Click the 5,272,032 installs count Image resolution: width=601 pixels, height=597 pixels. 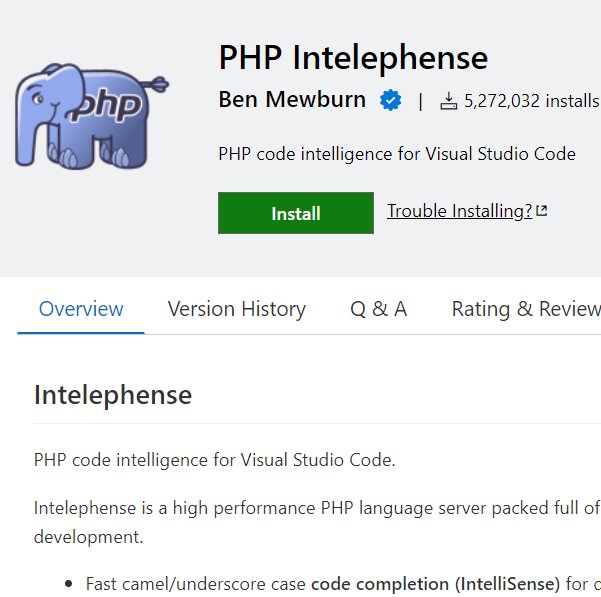(532, 101)
